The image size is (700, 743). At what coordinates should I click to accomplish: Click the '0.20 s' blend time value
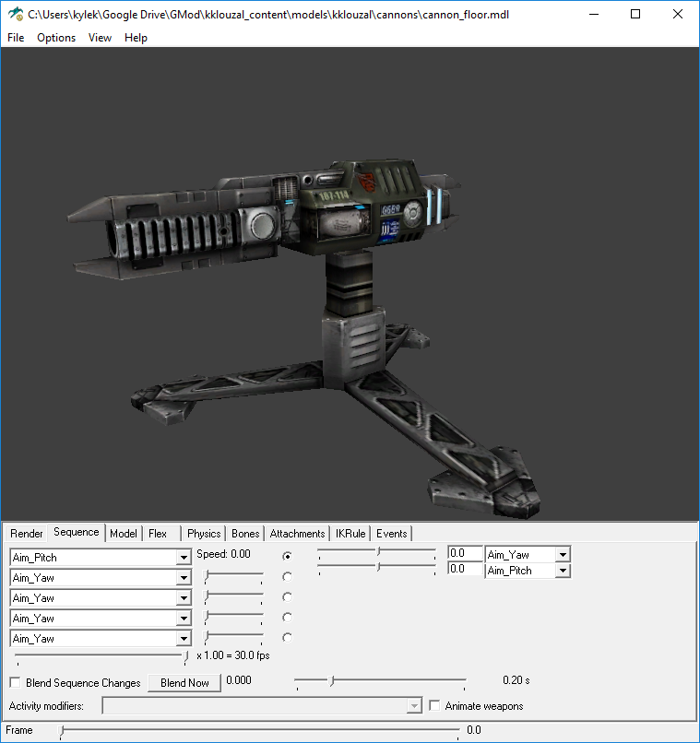tap(516, 680)
